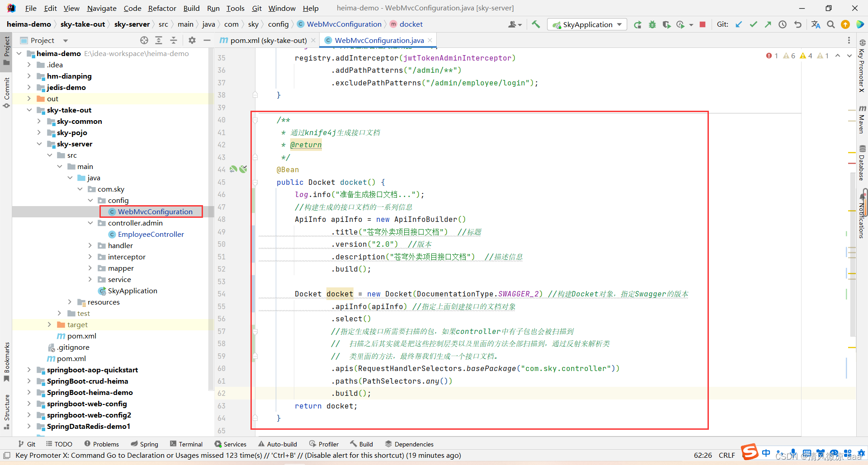Open the Translate plugin icon

point(816,24)
